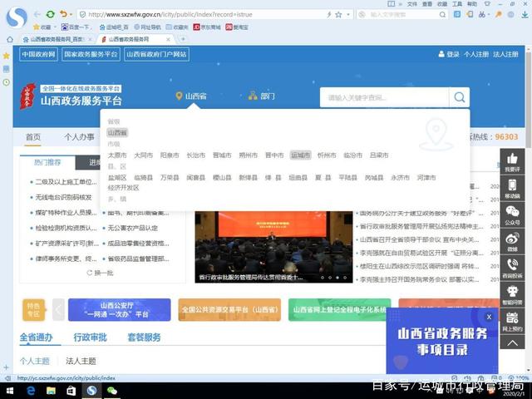Click the magnifier search button in header
The width and height of the screenshot is (532, 399).
tap(460, 97)
